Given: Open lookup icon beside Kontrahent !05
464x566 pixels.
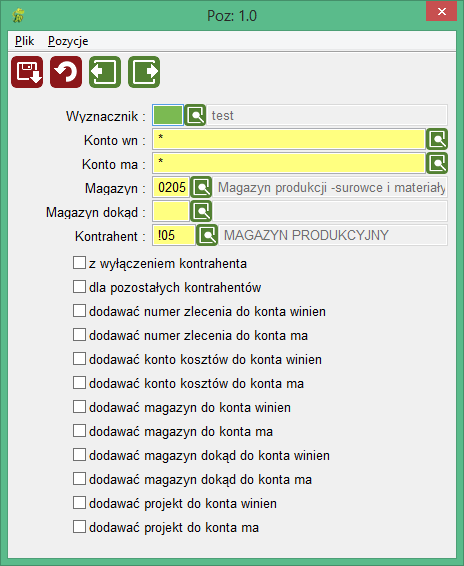Looking at the screenshot, I should click(207, 235).
